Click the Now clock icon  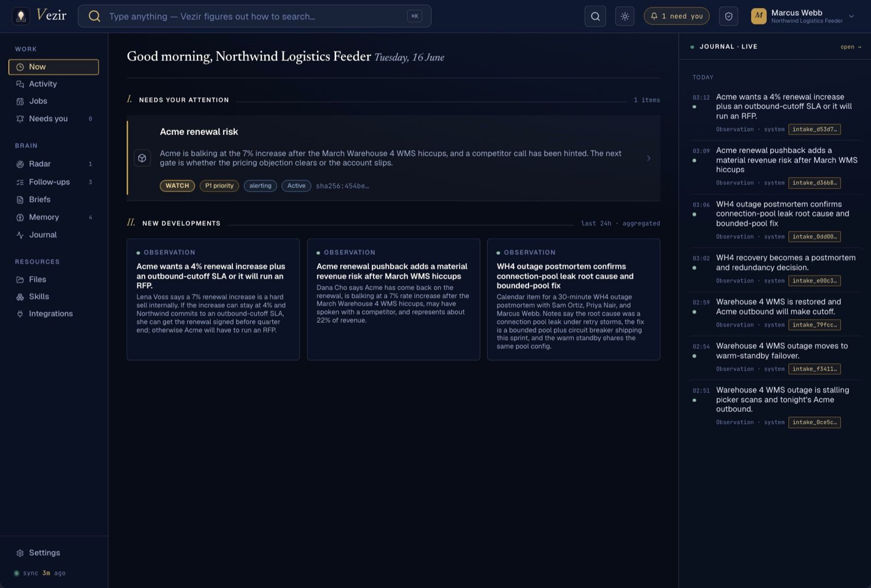[x=20, y=67]
